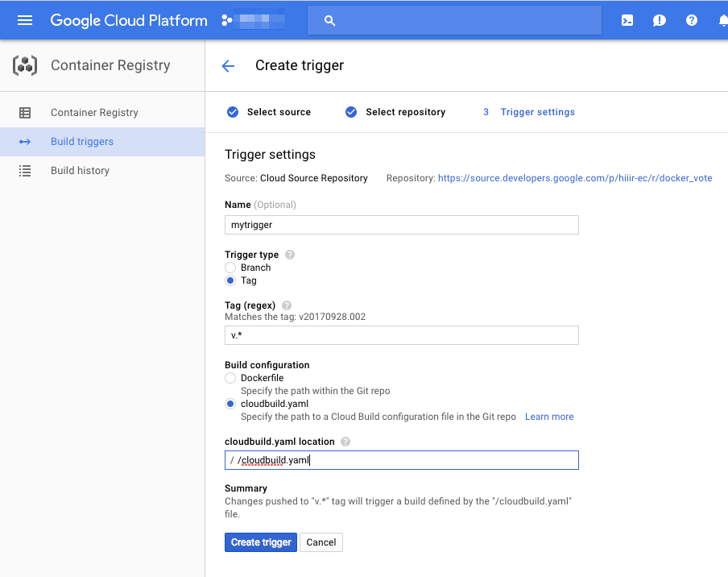The width and height of the screenshot is (728, 577).
Task: Show help for Tag (regex)
Action: [287, 305]
